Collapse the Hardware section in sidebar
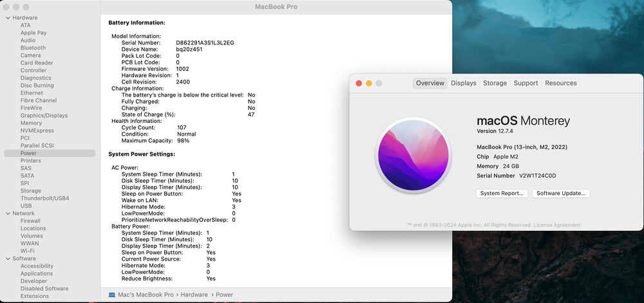 7,17
